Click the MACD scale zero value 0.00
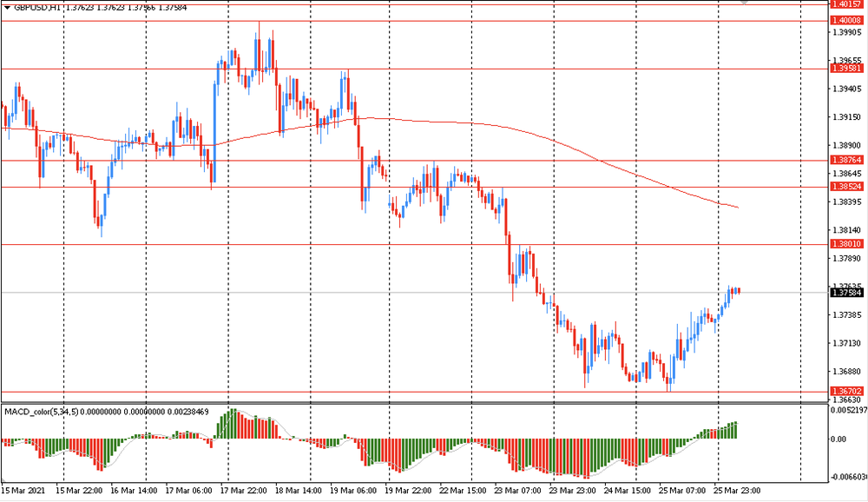868x502 pixels. [839, 439]
